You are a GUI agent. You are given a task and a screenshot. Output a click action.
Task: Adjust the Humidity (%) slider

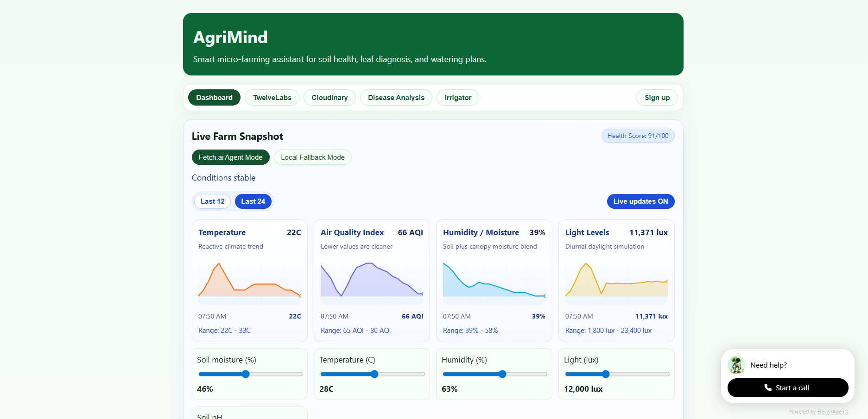pos(495,374)
